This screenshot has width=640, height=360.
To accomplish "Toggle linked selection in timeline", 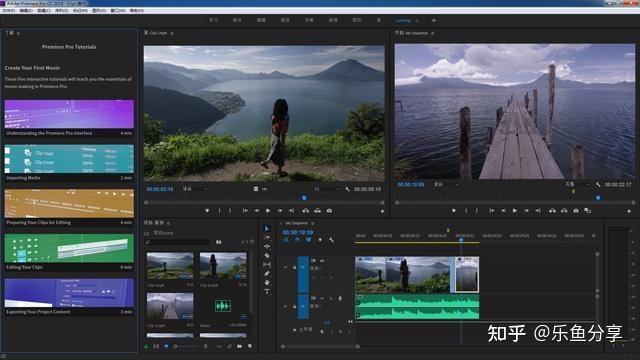I will click(x=309, y=240).
